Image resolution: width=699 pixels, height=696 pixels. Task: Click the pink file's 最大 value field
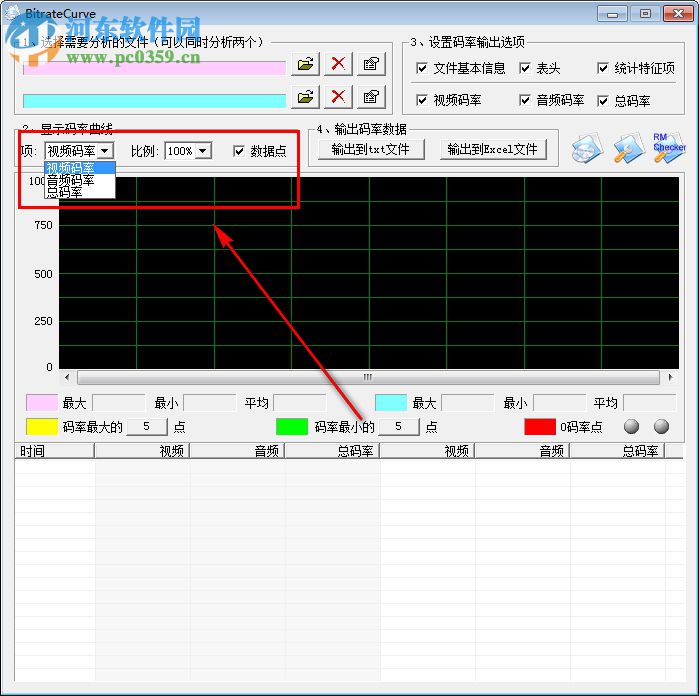[119, 403]
